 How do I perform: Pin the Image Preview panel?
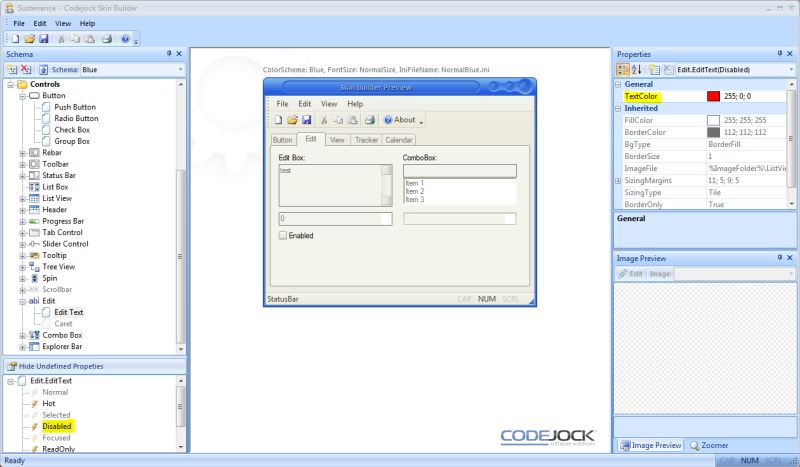(780, 258)
